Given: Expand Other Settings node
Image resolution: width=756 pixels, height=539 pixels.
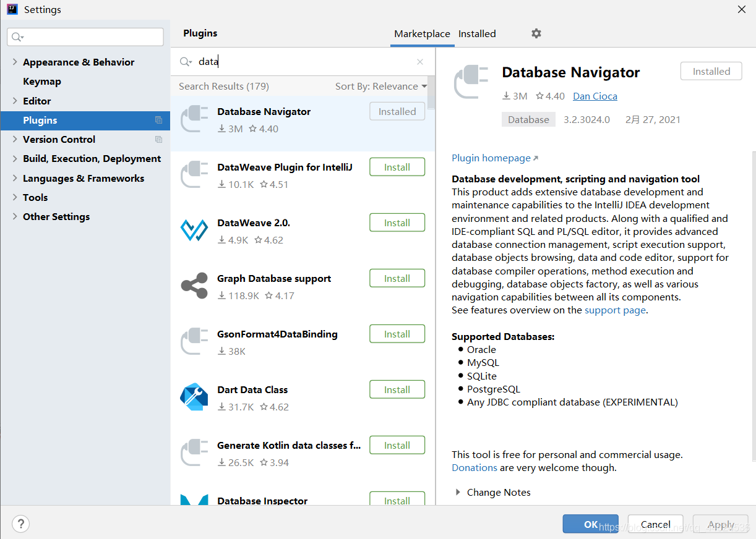Looking at the screenshot, I should [x=15, y=216].
